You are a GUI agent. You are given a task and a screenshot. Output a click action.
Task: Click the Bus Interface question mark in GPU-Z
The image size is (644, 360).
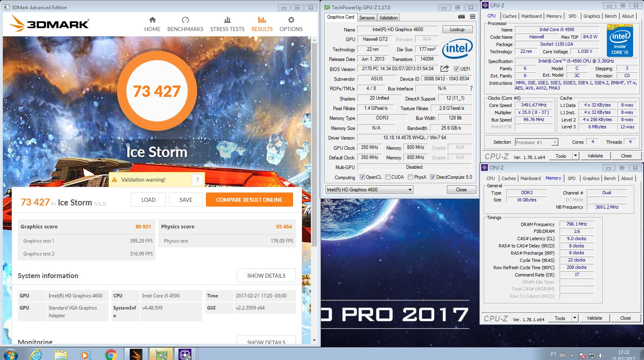(471, 88)
